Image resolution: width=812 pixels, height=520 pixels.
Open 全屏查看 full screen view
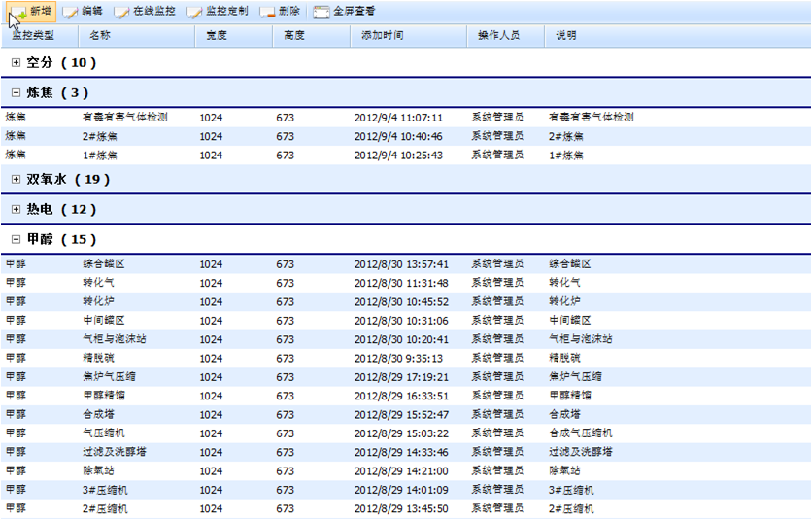(x=345, y=11)
